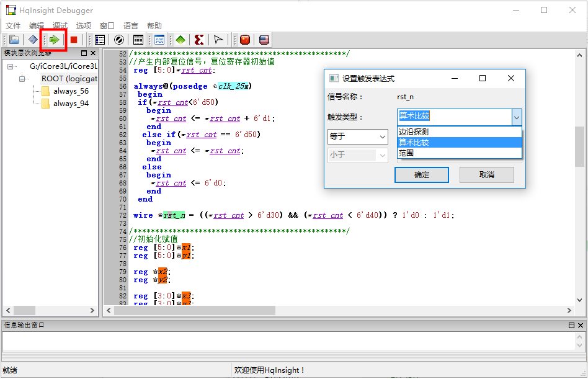Screen dimensions: 588x379
Task: Collapse the ROOT node in the hierarchy tree
Action: pos(24,79)
